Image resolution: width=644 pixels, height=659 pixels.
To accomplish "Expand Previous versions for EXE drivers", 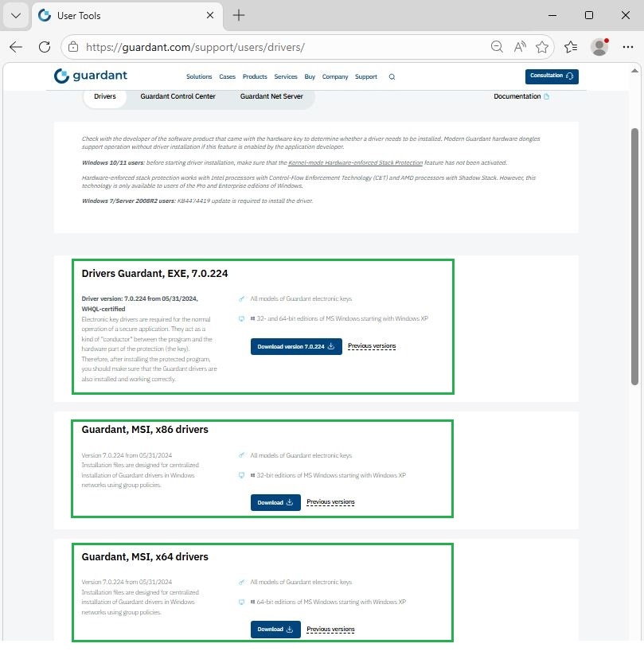I will [372, 346].
